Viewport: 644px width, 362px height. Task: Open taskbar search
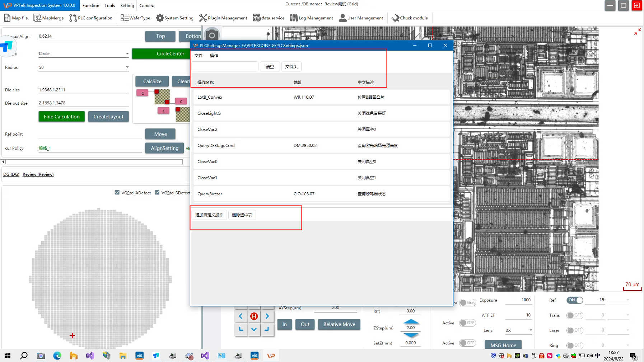pyautogui.click(x=24, y=356)
